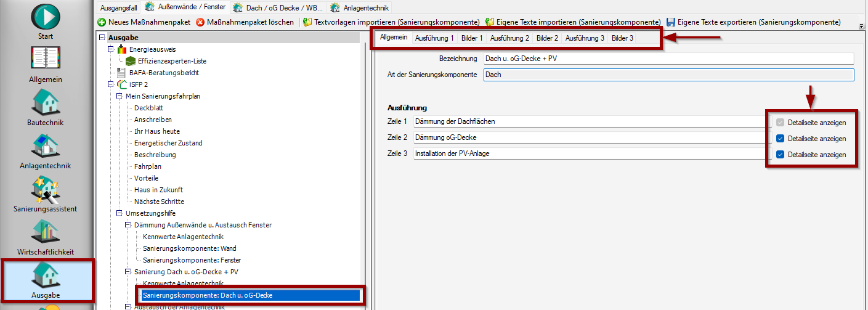Click the Bezeichnung text field

pyautogui.click(x=668, y=59)
